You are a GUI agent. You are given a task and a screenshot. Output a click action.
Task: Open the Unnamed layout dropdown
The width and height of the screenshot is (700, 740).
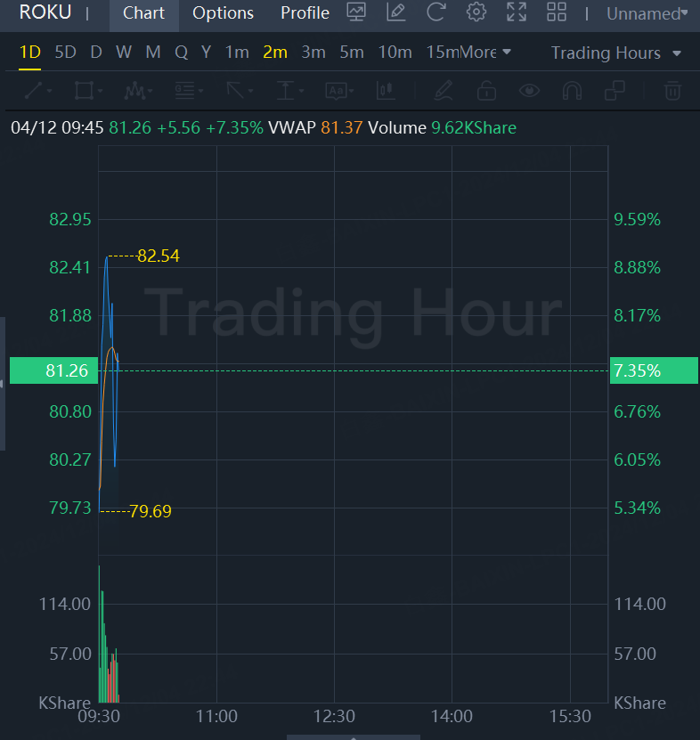[x=647, y=13]
